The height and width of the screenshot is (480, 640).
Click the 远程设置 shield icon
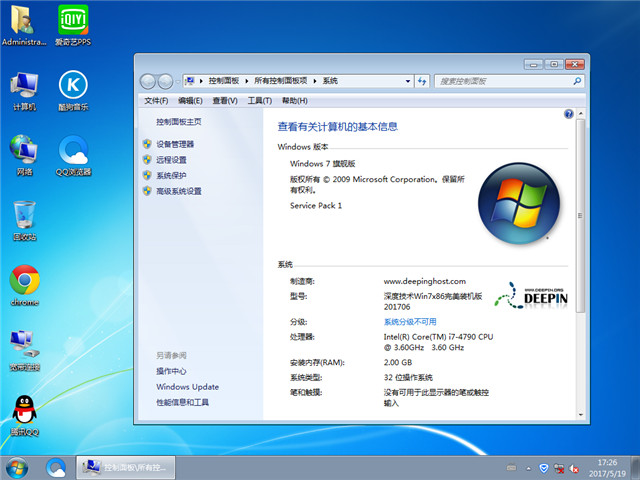(147, 160)
